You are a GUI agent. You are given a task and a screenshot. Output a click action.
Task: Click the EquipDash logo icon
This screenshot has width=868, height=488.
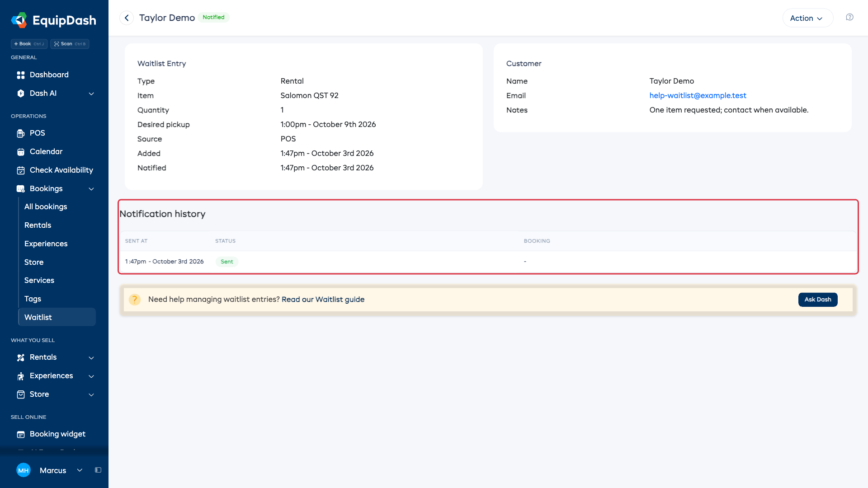(x=19, y=20)
